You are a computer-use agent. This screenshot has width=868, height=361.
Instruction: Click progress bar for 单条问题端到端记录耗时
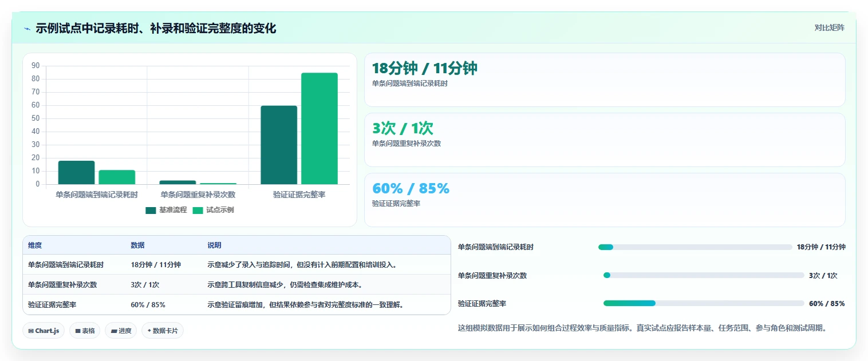[x=695, y=247]
